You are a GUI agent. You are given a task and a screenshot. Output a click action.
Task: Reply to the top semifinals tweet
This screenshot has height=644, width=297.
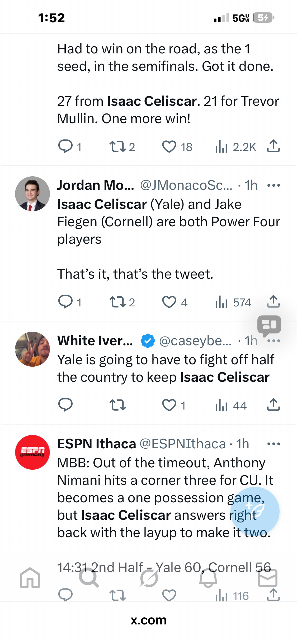tap(65, 146)
